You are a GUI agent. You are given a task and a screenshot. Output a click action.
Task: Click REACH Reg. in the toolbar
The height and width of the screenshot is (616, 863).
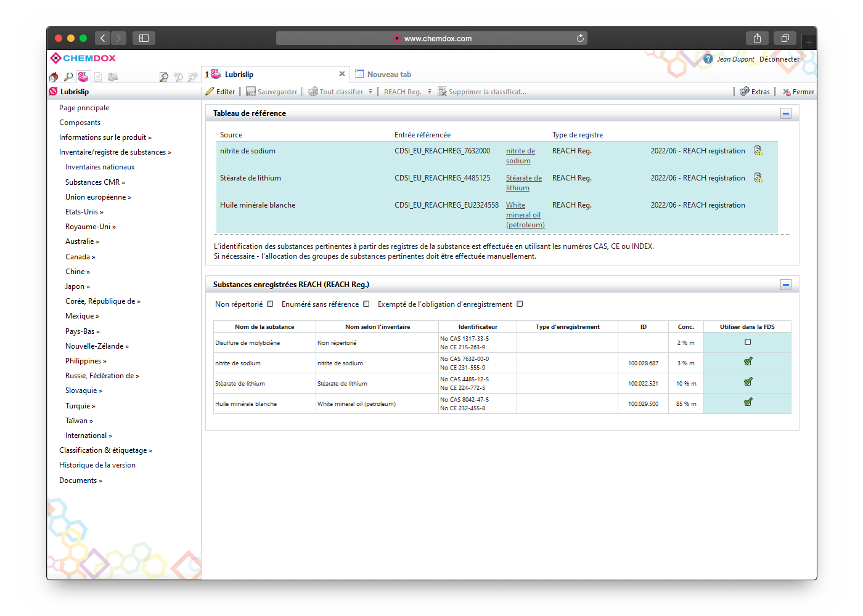pos(403,92)
